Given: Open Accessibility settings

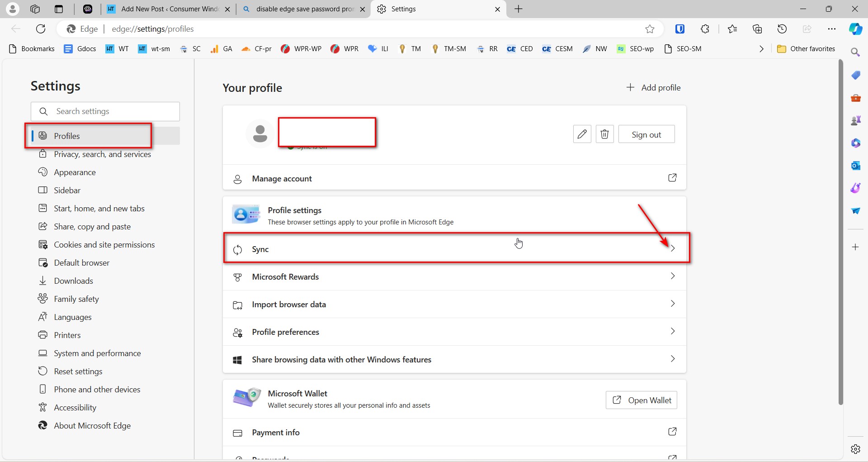Looking at the screenshot, I should coord(105,408).
